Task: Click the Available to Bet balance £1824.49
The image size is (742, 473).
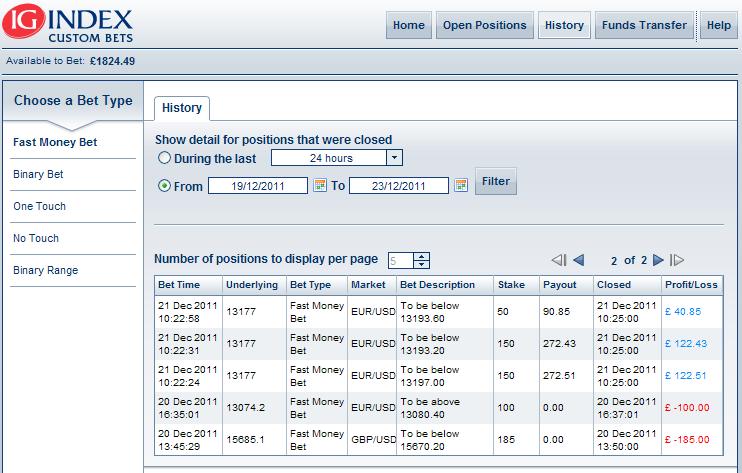Action: [112, 61]
